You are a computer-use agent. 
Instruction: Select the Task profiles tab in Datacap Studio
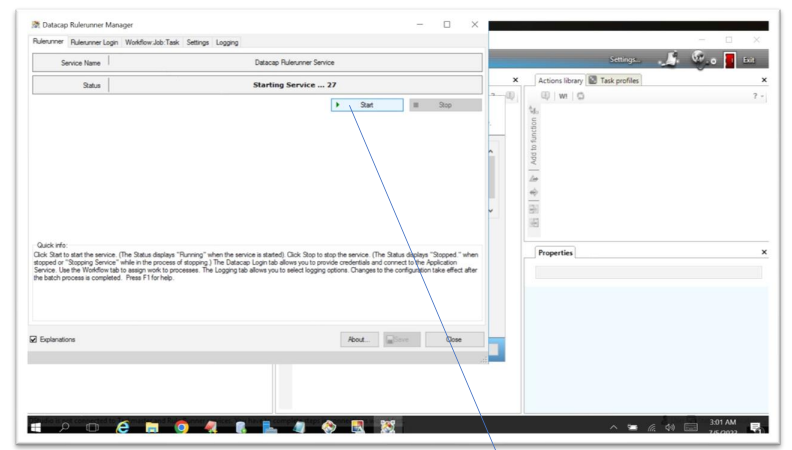pyautogui.click(x=614, y=80)
